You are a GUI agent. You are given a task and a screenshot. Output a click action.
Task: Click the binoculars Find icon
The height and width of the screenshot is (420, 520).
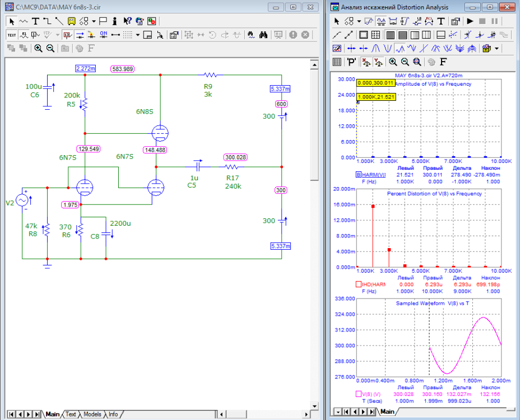tap(264, 35)
